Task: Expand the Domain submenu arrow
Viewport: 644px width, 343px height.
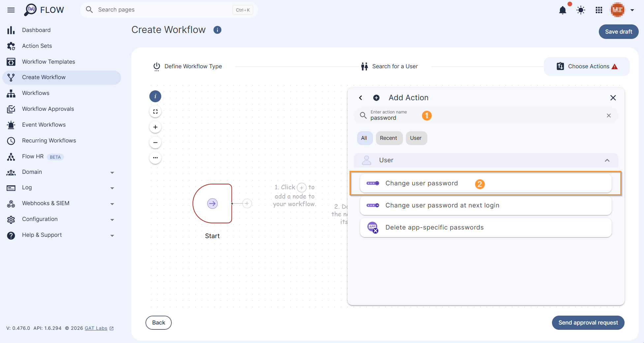Action: 112,172
